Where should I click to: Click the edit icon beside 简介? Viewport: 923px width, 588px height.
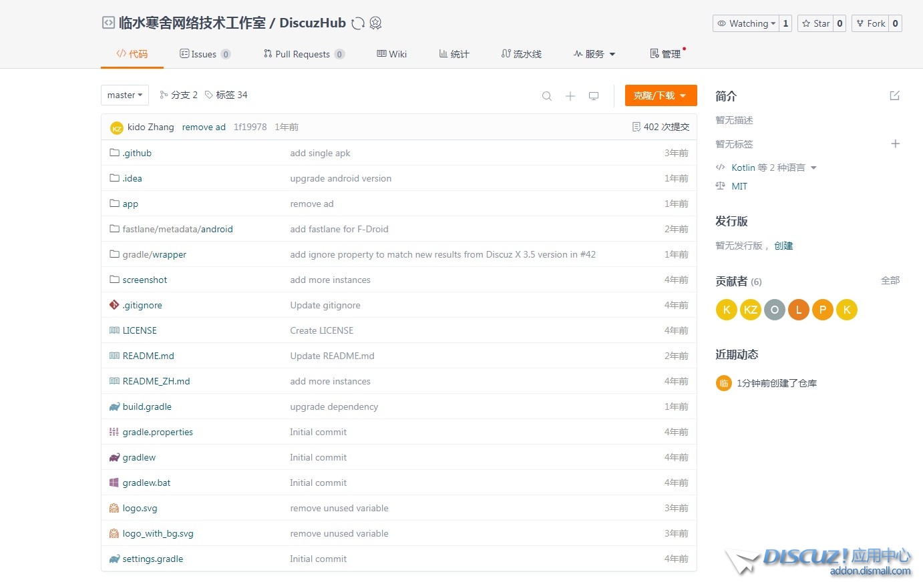point(894,96)
